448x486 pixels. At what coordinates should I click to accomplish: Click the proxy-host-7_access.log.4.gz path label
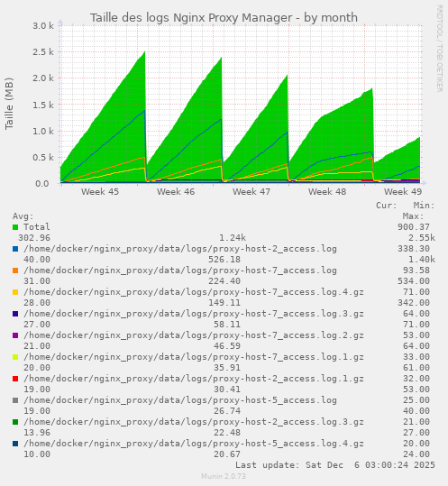pyautogui.click(x=194, y=292)
